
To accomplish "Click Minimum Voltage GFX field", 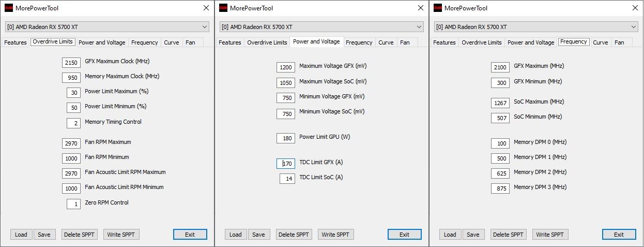I will pos(286,98).
